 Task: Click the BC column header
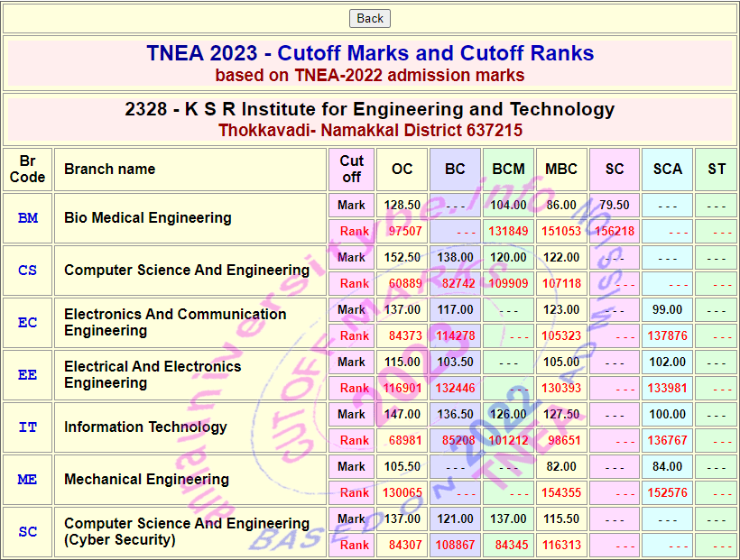tap(455, 169)
